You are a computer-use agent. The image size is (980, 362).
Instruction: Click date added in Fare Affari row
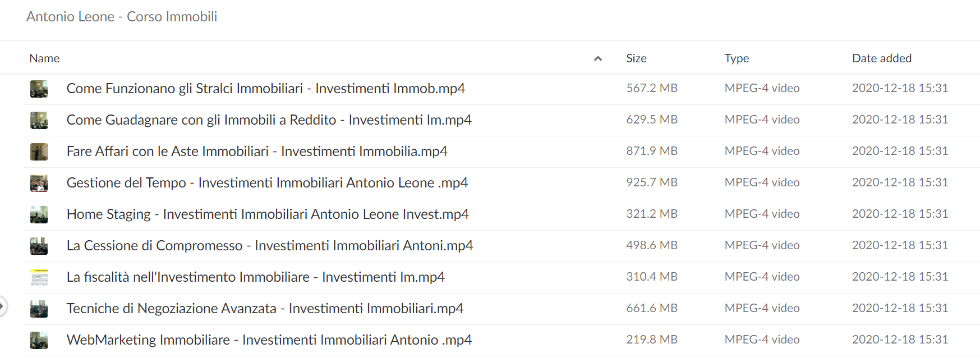click(900, 151)
